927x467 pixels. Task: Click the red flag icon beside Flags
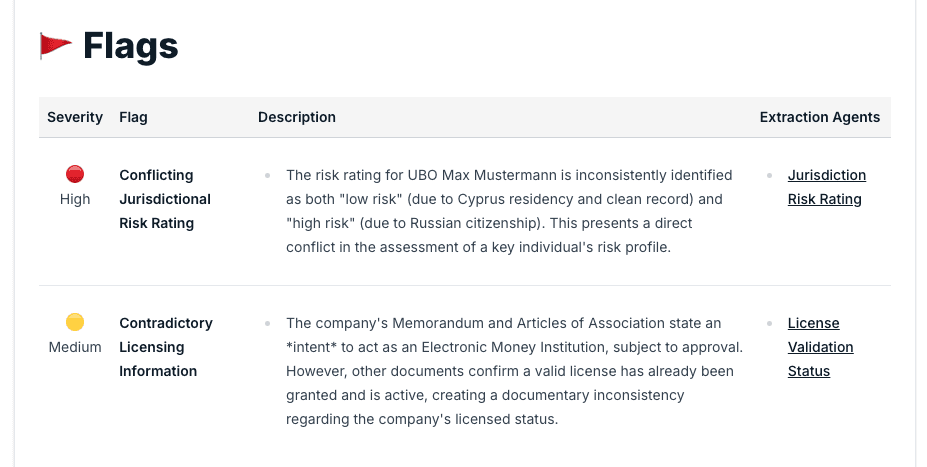56,46
